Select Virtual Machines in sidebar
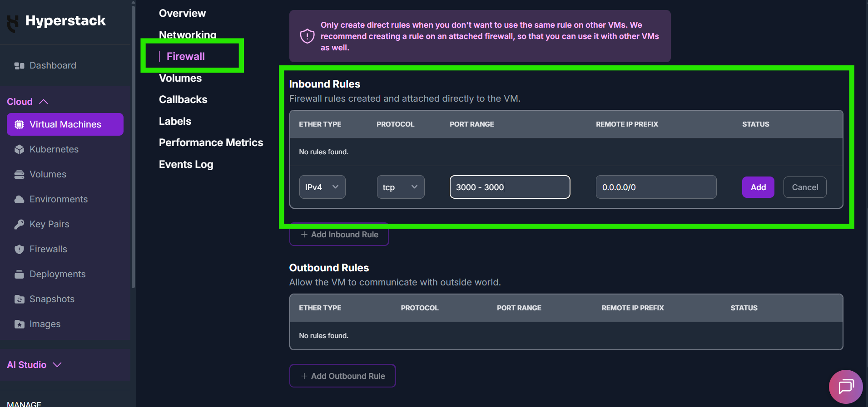This screenshot has width=868, height=407. click(65, 124)
